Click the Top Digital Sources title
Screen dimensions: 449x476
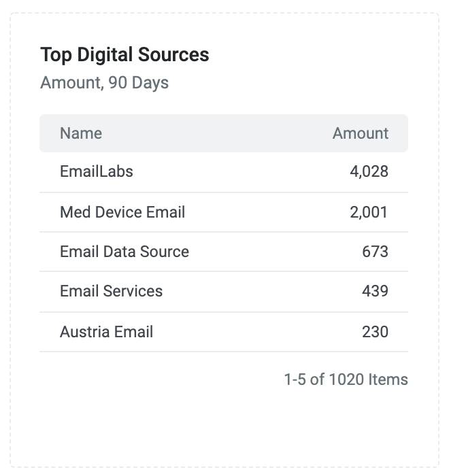pyautogui.click(x=124, y=55)
